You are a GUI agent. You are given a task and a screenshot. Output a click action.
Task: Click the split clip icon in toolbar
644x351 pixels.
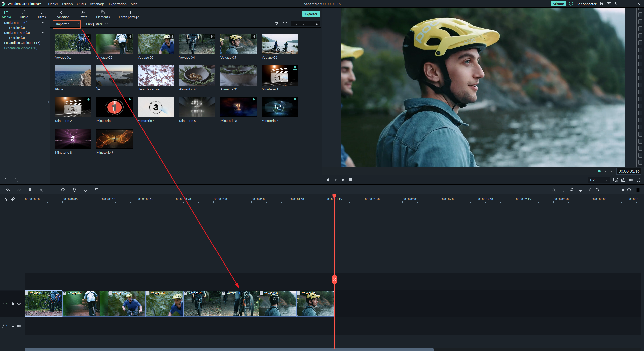click(41, 190)
